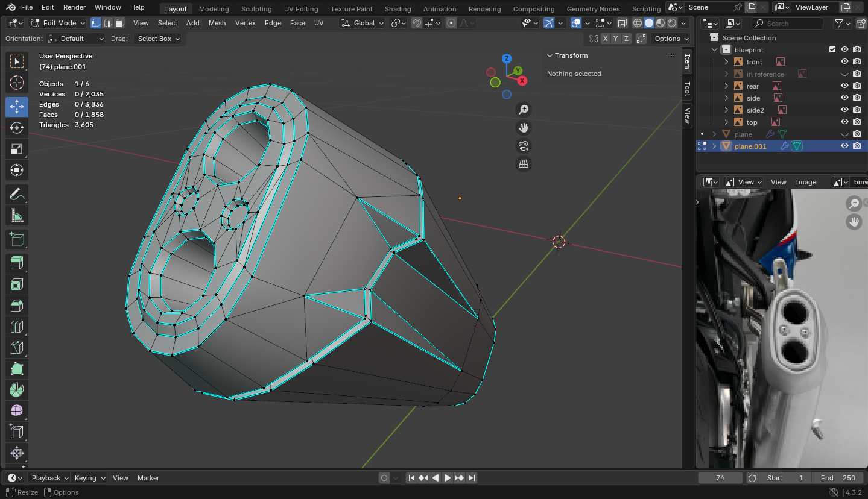This screenshot has height=499, width=868.
Task: Activate the Annotate pencil tool
Action: (17, 194)
